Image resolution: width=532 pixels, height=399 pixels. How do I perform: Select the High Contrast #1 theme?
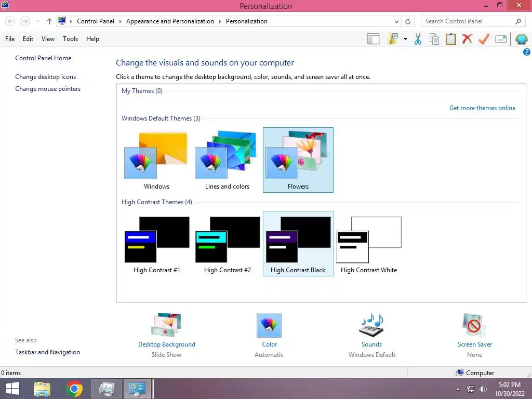156,244
